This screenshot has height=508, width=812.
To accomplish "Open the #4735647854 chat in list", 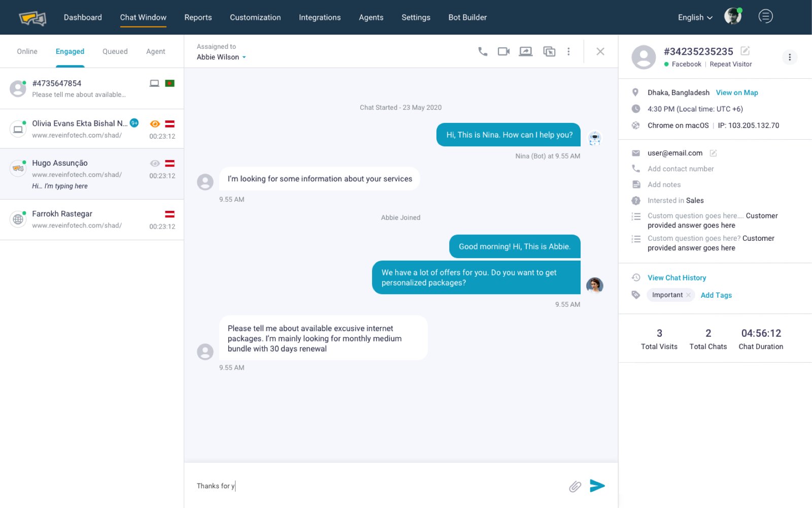I will click(92, 88).
